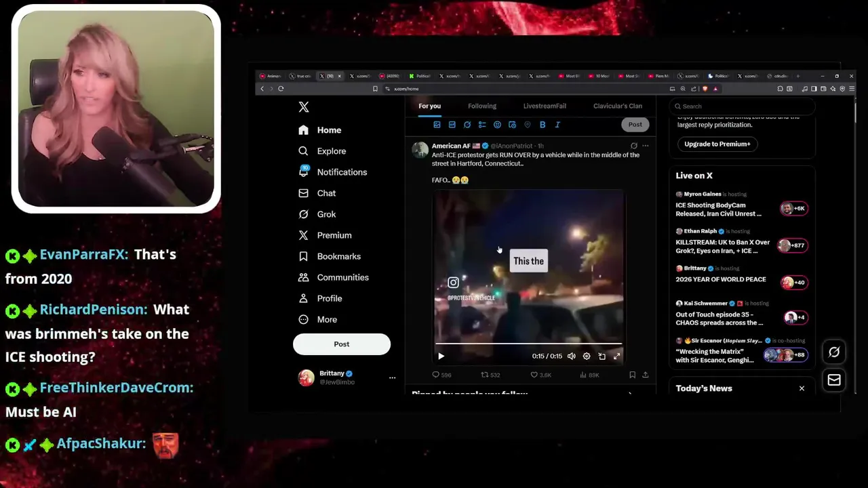This screenshot has width=868, height=488.
Task: Open floating Grok button
Action: click(x=834, y=352)
